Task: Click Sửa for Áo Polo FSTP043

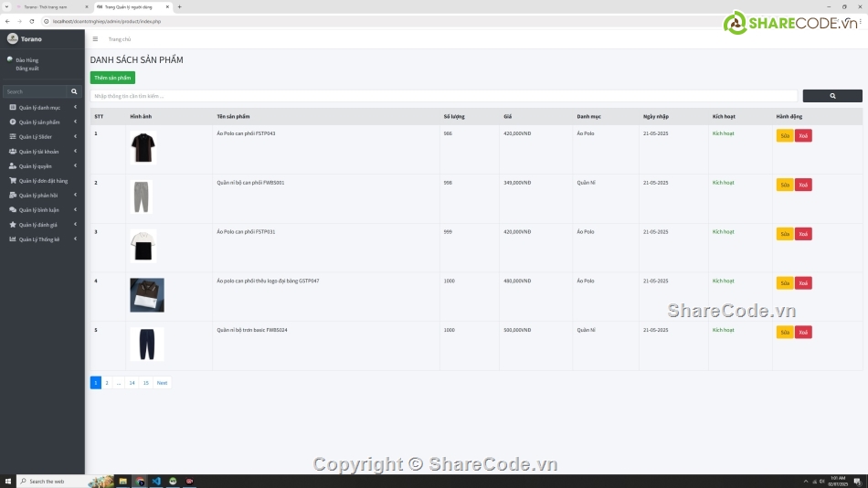Action: 785,136
